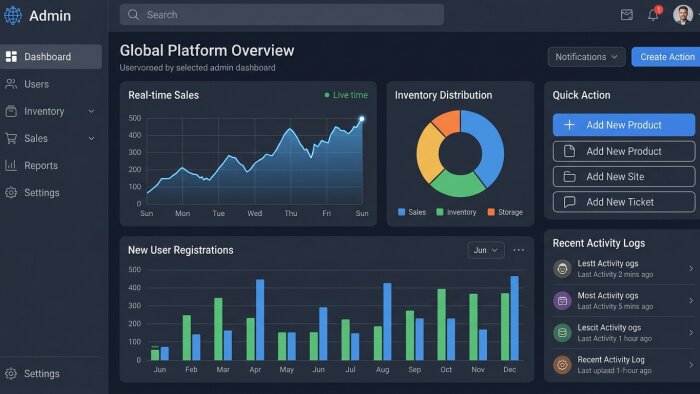Click the yellow segment of the inventory donut

click(428, 154)
